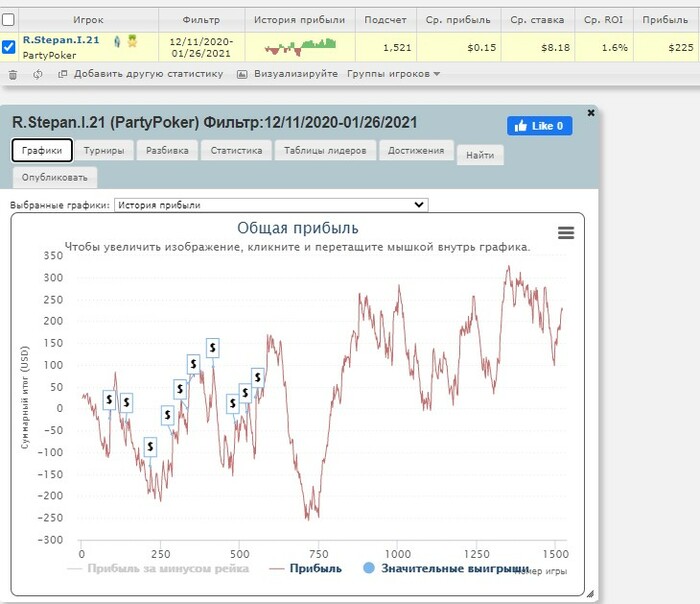Open the 'История прибыли' chart selector dropdown
The image size is (700, 604).
271,205
